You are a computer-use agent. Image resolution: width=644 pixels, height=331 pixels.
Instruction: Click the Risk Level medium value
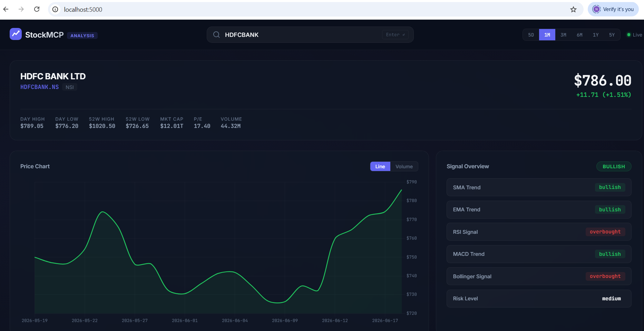tap(611, 299)
